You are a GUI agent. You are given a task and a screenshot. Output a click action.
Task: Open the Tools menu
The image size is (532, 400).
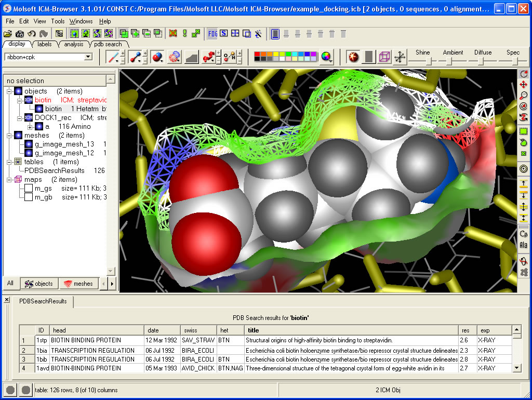(x=58, y=21)
